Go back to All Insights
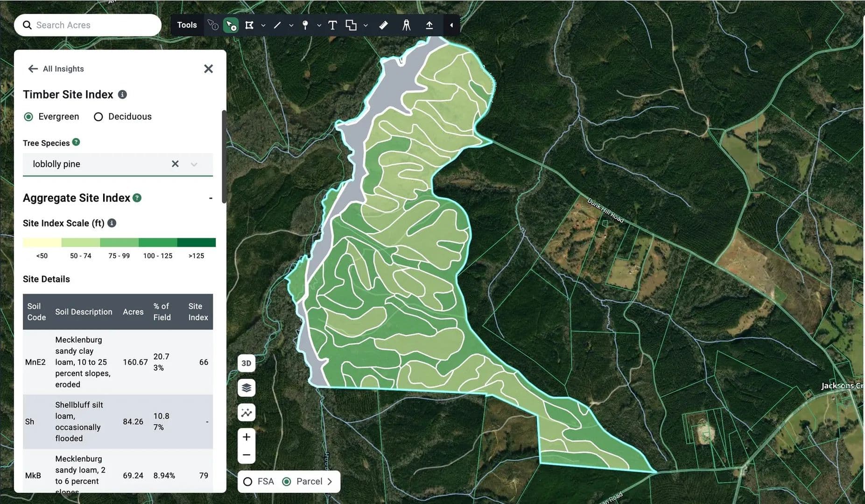This screenshot has height=504, width=865. point(33,69)
